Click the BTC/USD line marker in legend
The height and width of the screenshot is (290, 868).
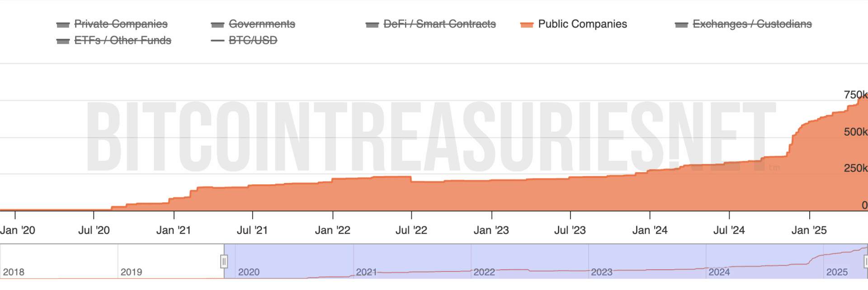[217, 41]
